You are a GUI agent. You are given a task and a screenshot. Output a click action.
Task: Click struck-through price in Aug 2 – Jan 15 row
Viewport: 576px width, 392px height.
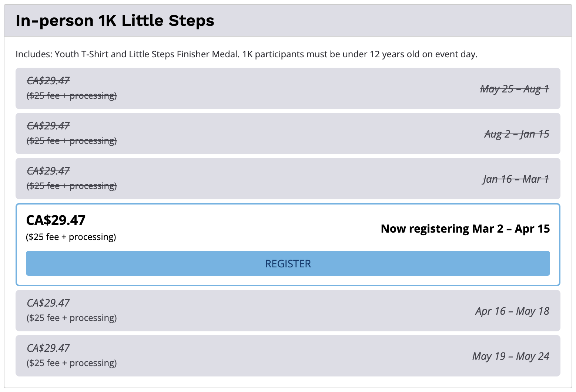click(x=48, y=126)
